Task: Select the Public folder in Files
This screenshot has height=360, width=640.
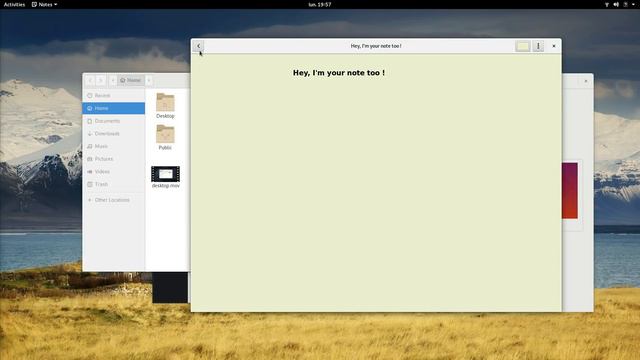Action: [x=165, y=138]
